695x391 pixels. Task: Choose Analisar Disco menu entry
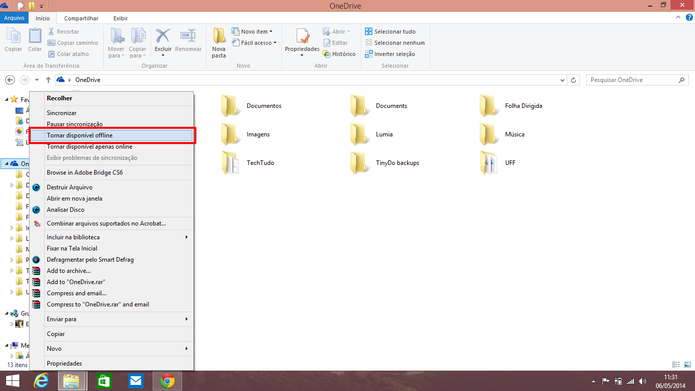[112, 210]
